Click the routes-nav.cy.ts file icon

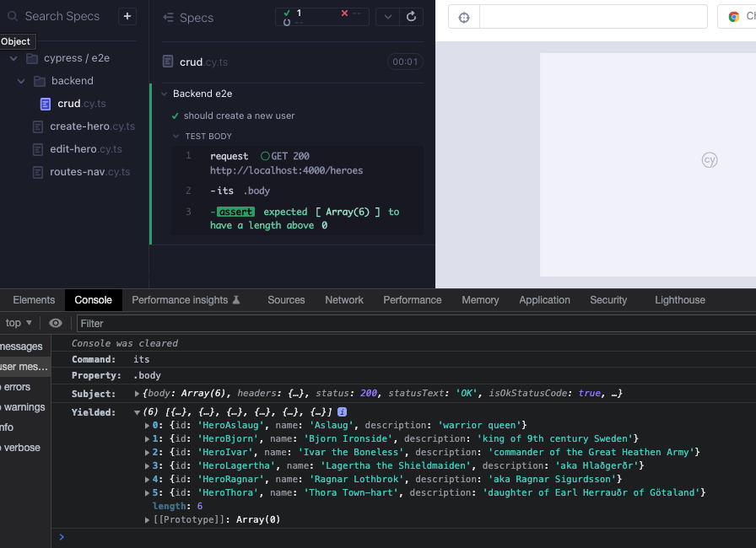38,172
